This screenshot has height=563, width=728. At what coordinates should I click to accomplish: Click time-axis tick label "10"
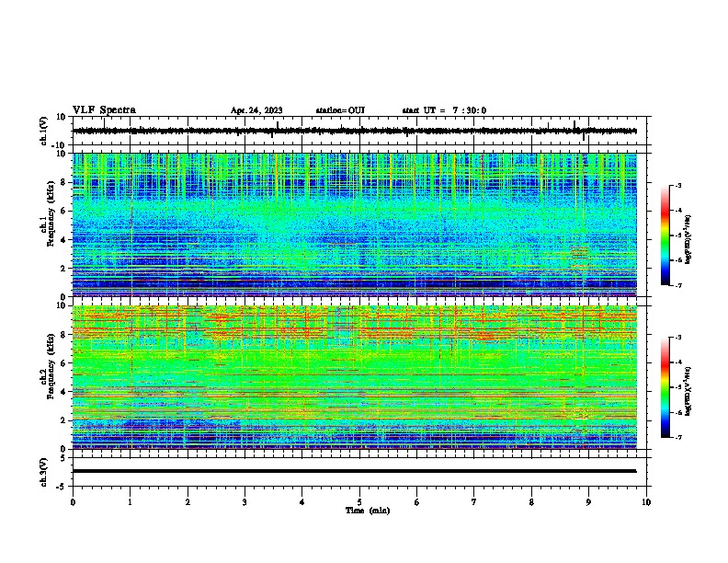(x=646, y=502)
